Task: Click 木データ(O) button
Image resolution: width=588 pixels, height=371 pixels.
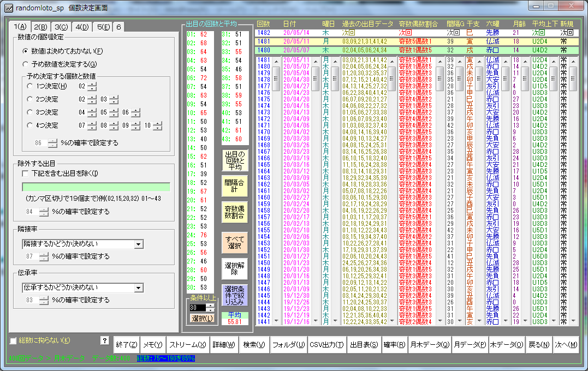Action: coord(506,345)
